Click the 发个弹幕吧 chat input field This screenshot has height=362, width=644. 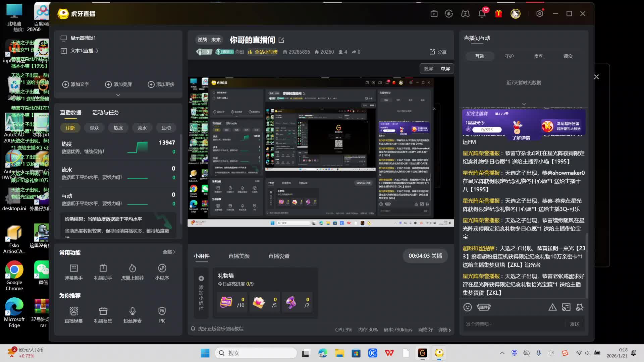513,324
